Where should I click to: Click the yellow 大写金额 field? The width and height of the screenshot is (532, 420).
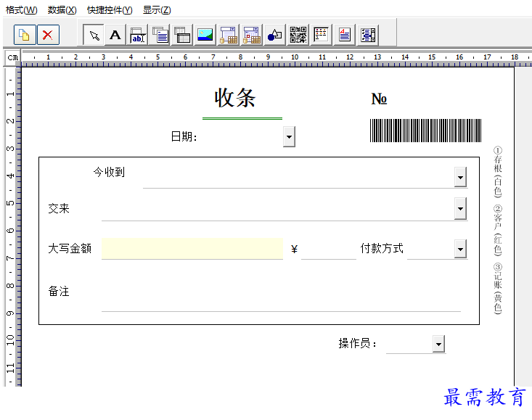point(192,248)
